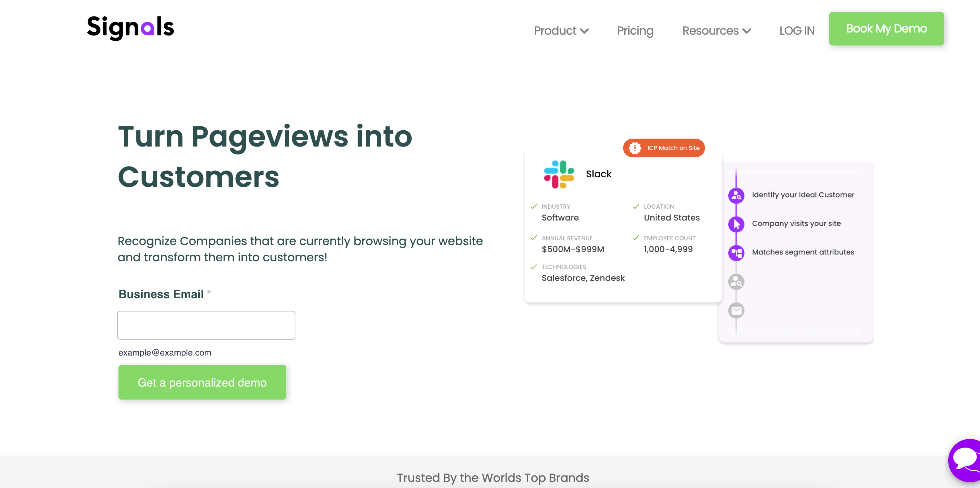Click the Identify your Ideal Customer icon

tap(737, 195)
